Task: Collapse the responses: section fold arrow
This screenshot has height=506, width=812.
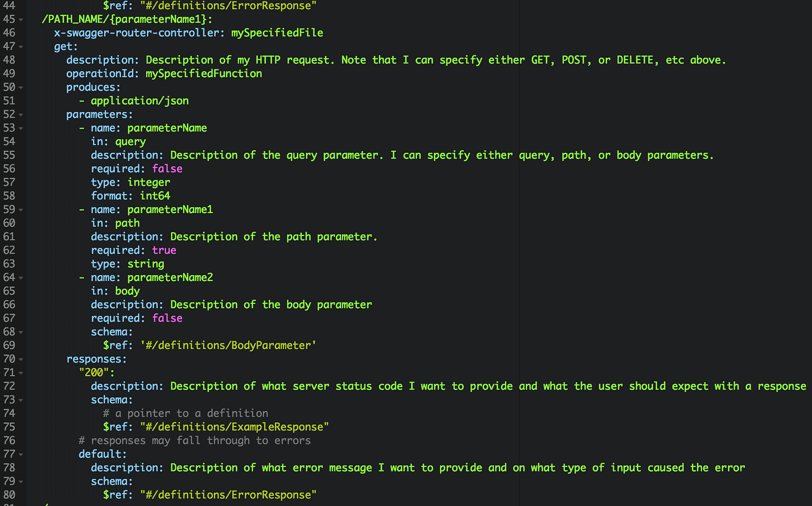Action: point(21,359)
